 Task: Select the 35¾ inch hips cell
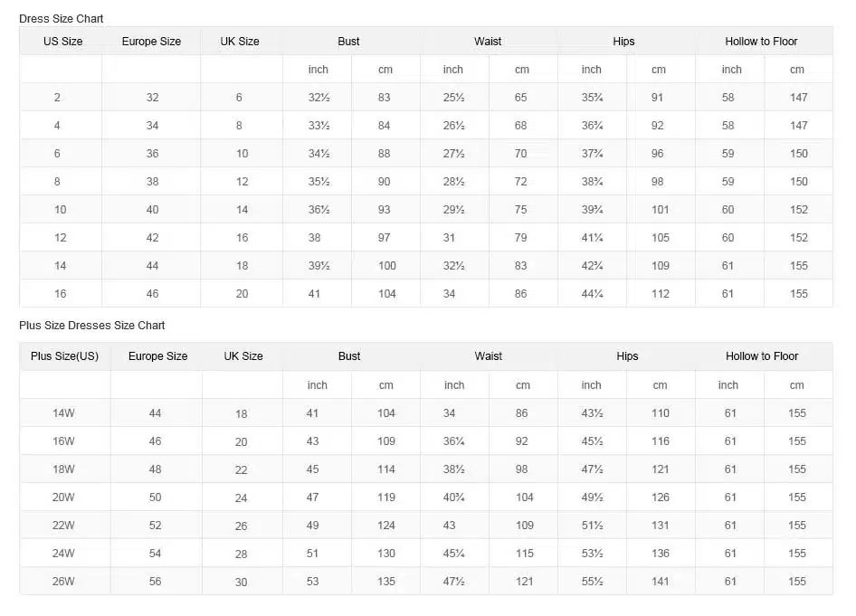592,98
